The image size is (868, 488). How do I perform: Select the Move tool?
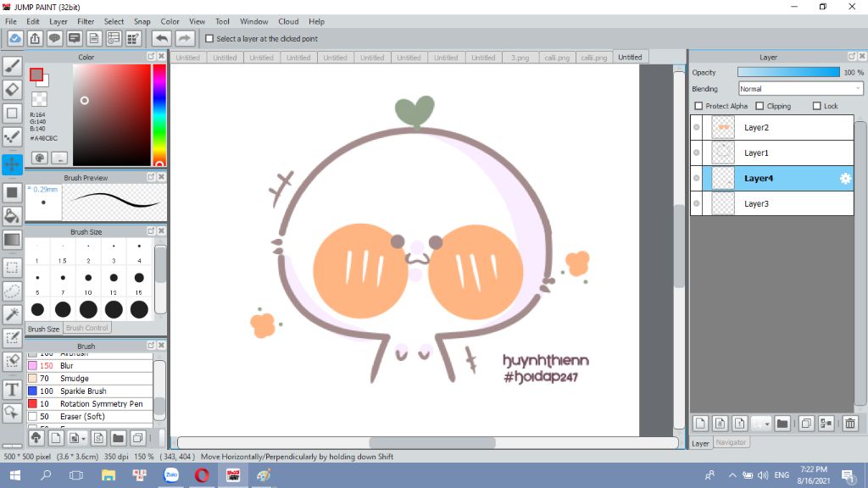12,164
